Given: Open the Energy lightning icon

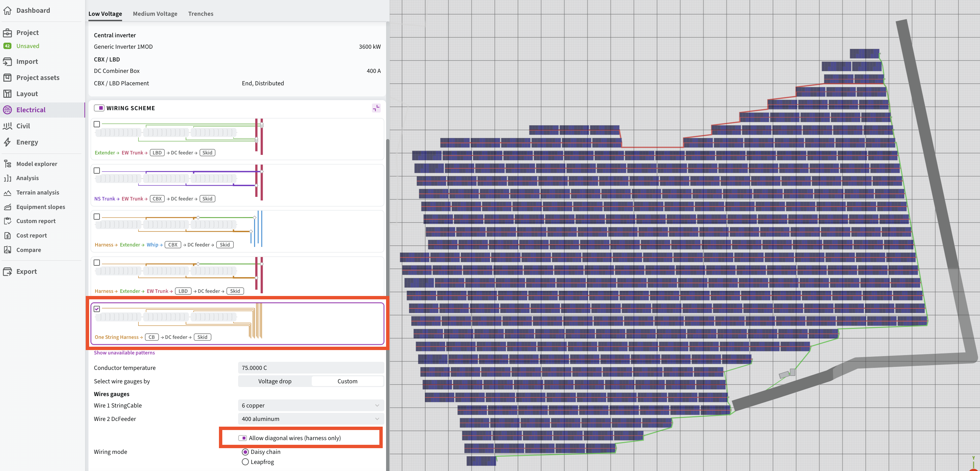Looking at the screenshot, I should click(7, 142).
